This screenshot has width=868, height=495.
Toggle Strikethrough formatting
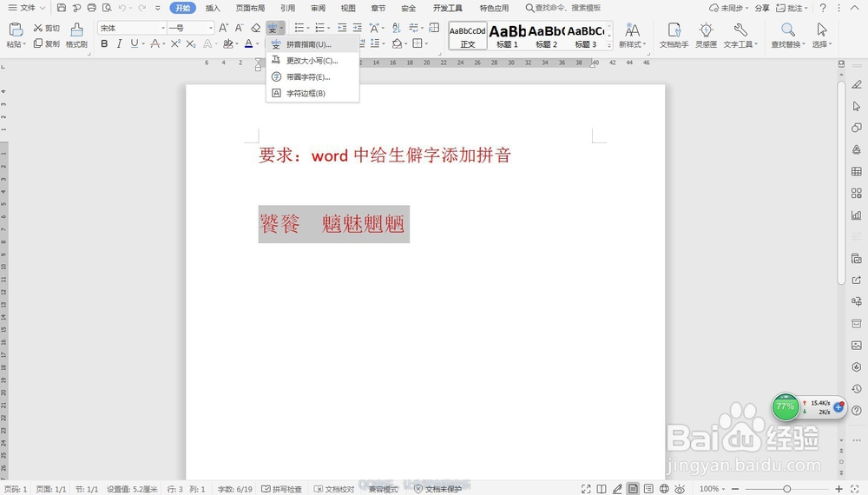tap(155, 43)
